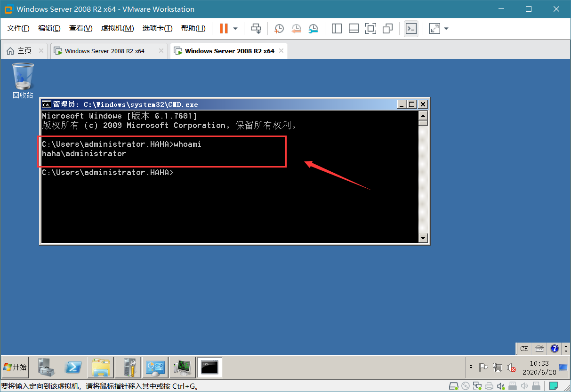Toggle the console view button
The image size is (571, 392).
pyautogui.click(x=411, y=29)
